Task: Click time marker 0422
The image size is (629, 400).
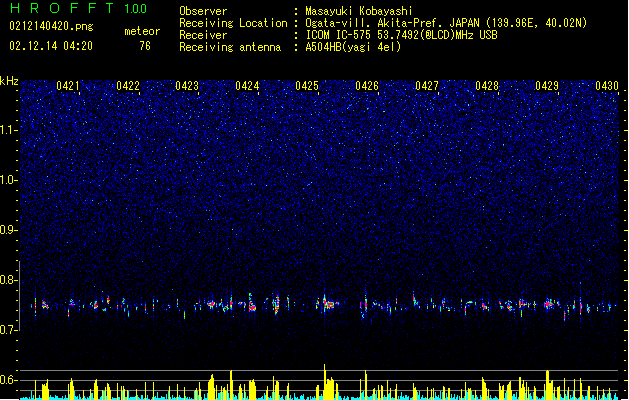Action: coord(128,86)
